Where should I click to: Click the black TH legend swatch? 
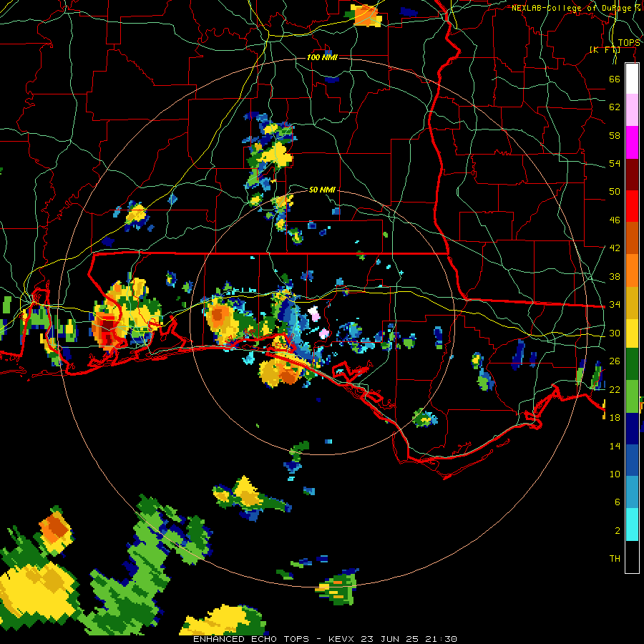tap(632, 557)
